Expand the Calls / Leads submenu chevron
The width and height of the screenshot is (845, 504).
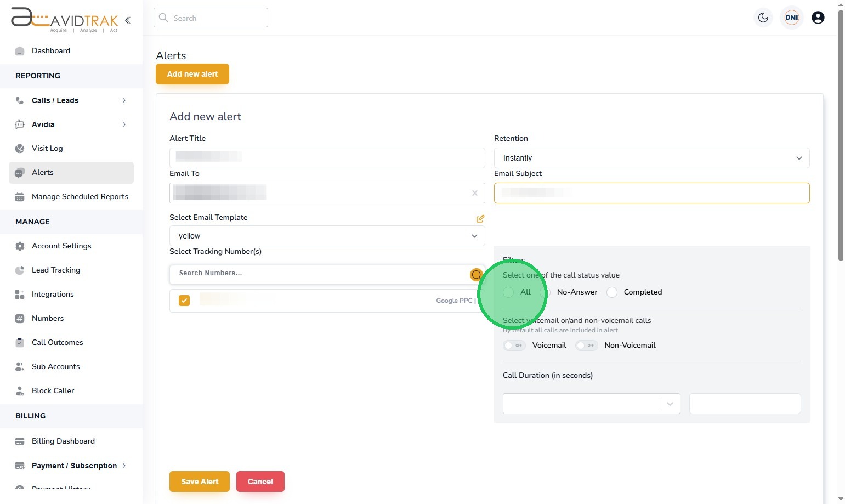[x=124, y=100]
